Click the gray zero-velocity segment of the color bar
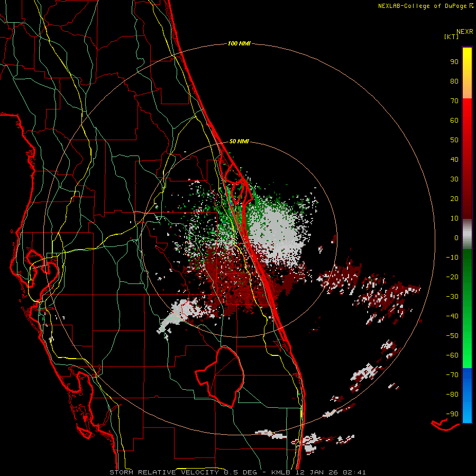476x476 pixels. (x=467, y=234)
